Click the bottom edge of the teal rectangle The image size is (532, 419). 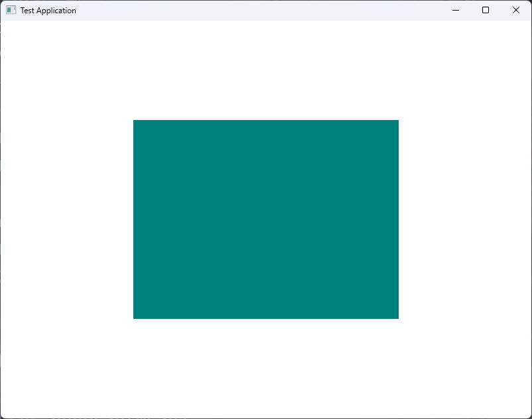coord(265,318)
